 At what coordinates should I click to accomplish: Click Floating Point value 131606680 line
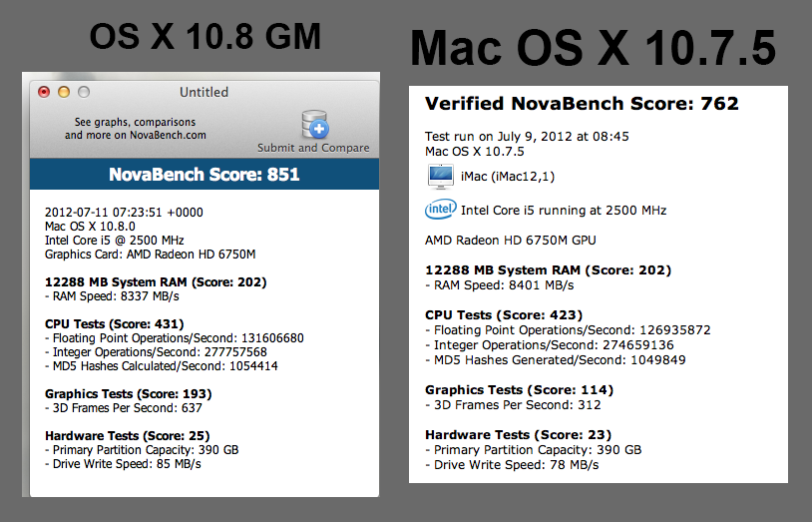point(174,338)
